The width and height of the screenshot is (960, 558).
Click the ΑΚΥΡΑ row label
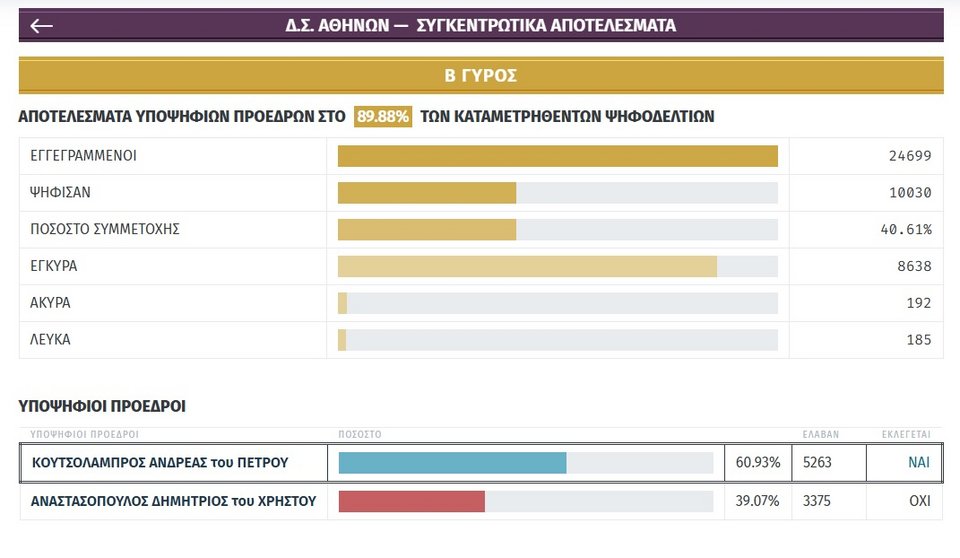coord(51,303)
